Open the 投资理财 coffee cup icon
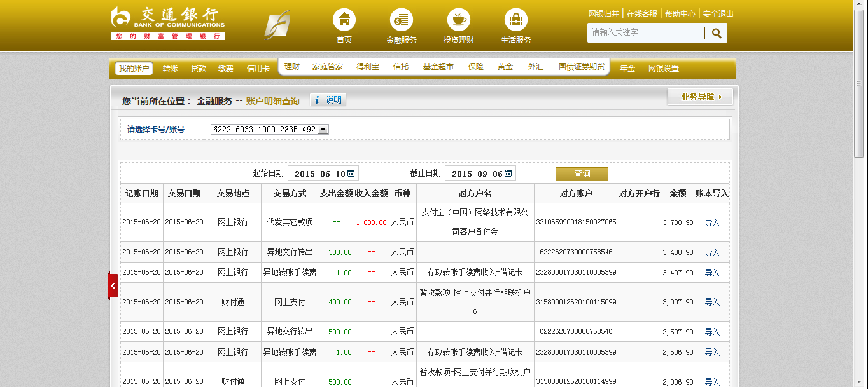The image size is (868, 389). 458,20
